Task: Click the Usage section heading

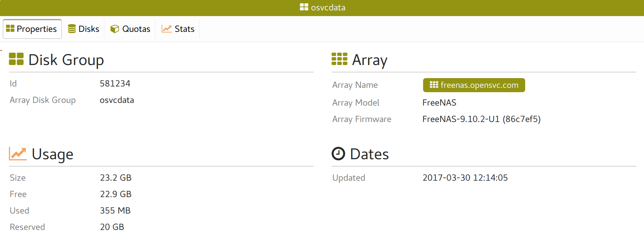Action: pyautogui.click(x=53, y=154)
